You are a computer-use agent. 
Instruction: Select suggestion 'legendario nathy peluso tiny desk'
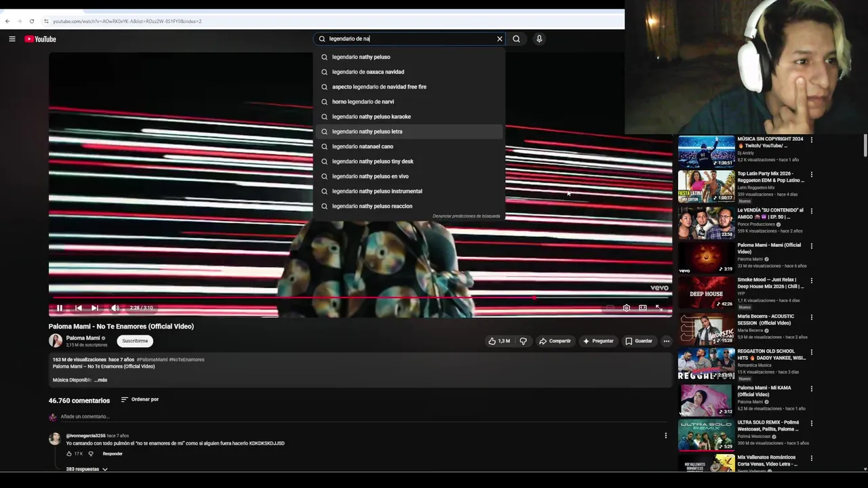pyautogui.click(x=409, y=161)
